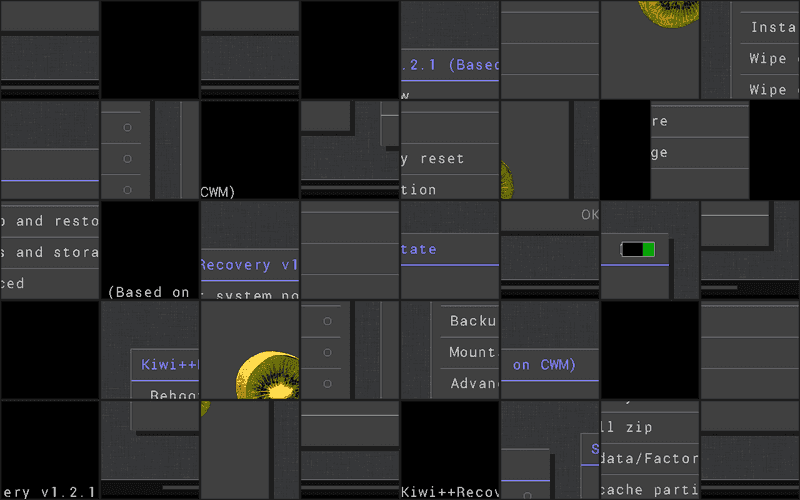800x500 pixels.
Task: Click the white 'Kiwi++Recov' footer text
Action: click(x=449, y=492)
